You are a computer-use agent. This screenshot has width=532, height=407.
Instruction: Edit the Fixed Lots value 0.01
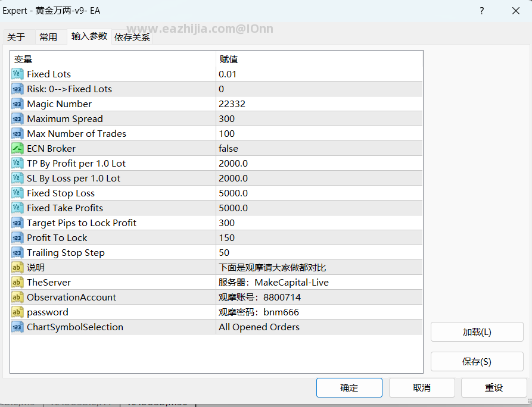pyautogui.click(x=319, y=74)
